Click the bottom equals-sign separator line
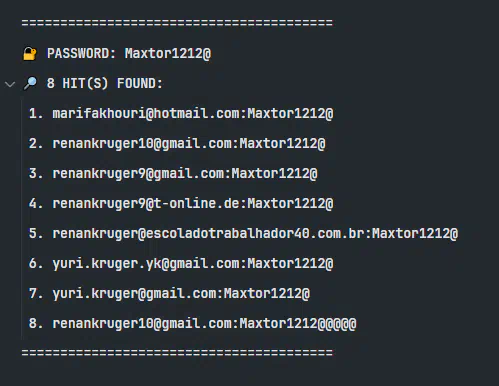The image size is (499, 386). click(x=177, y=352)
